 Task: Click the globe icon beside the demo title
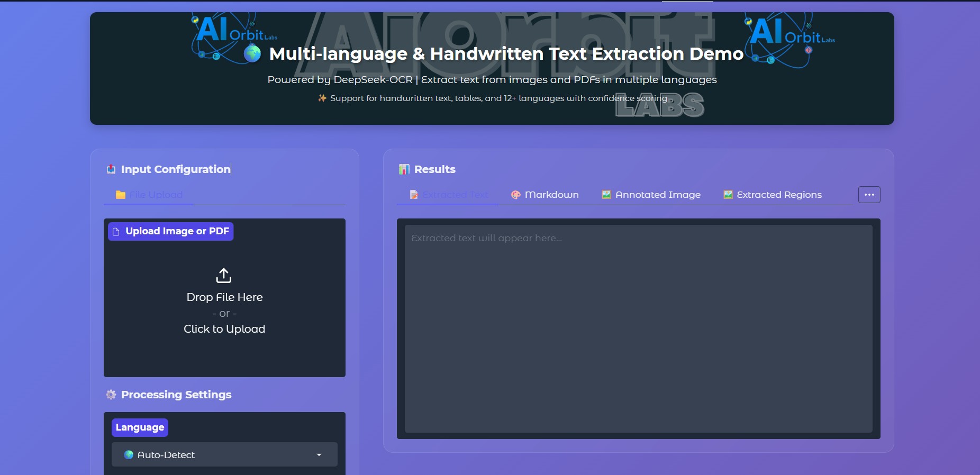(252, 53)
